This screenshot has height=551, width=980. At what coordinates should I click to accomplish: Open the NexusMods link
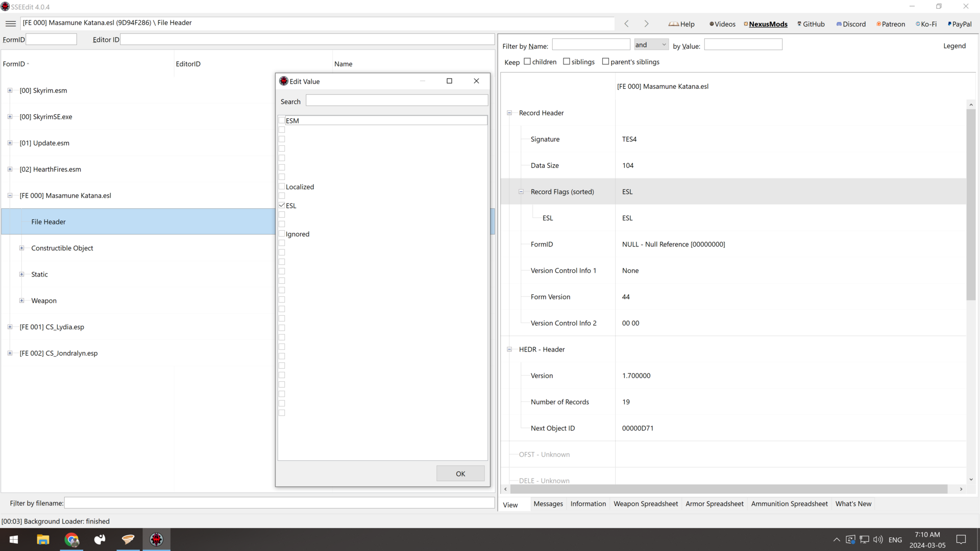[x=766, y=24]
